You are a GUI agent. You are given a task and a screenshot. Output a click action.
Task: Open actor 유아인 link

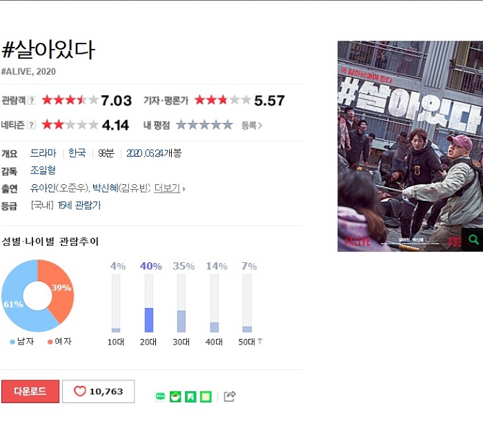click(43, 188)
